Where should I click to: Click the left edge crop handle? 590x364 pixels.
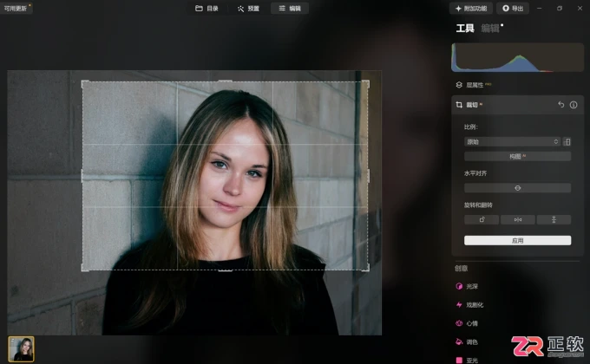(82, 176)
